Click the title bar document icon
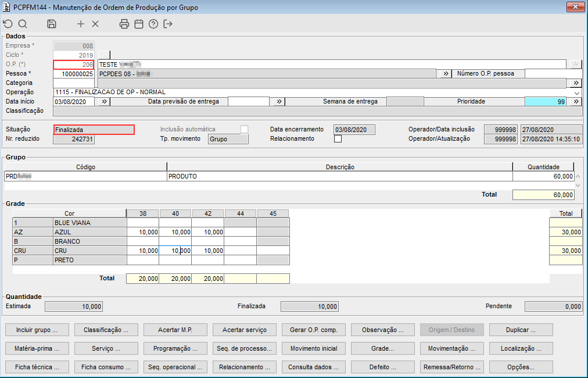588x378 pixels. coord(6,7)
